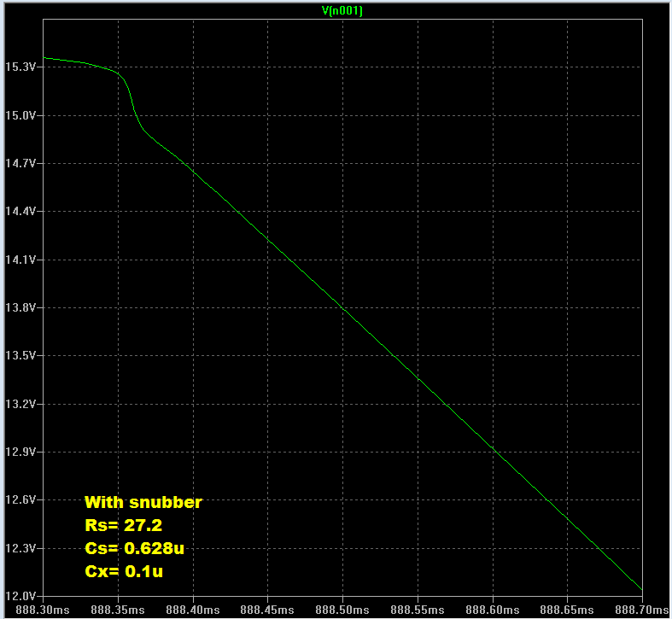This screenshot has height=619, width=672.
Task: Click the 14.7V axis label
Action: click(20, 163)
